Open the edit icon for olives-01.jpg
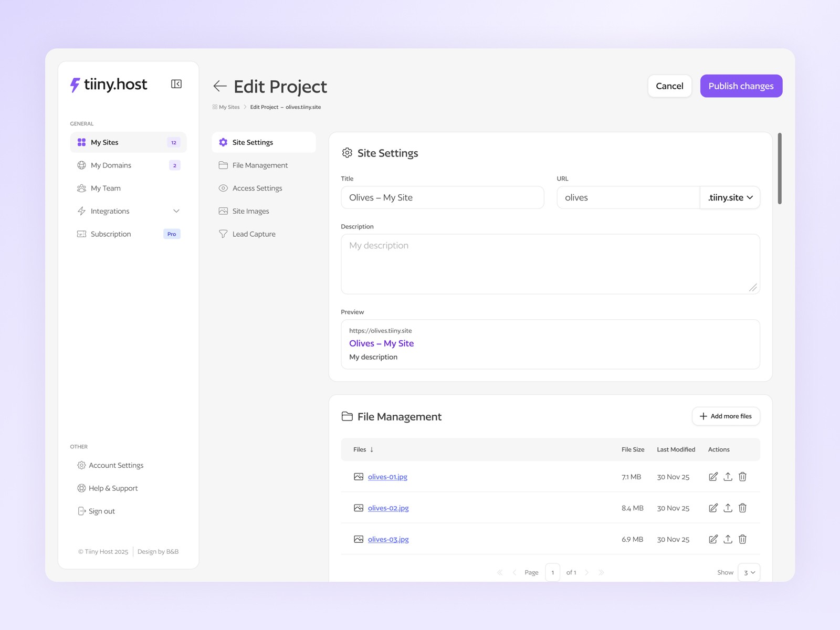The width and height of the screenshot is (840, 630). coord(713,477)
